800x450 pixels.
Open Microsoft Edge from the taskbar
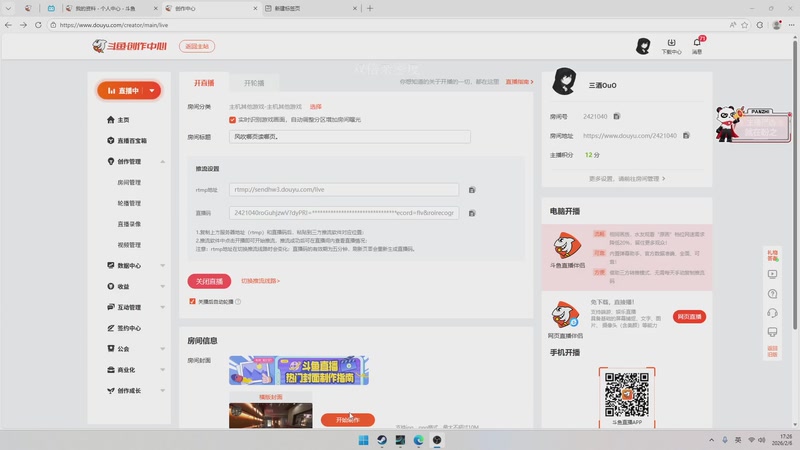point(418,440)
